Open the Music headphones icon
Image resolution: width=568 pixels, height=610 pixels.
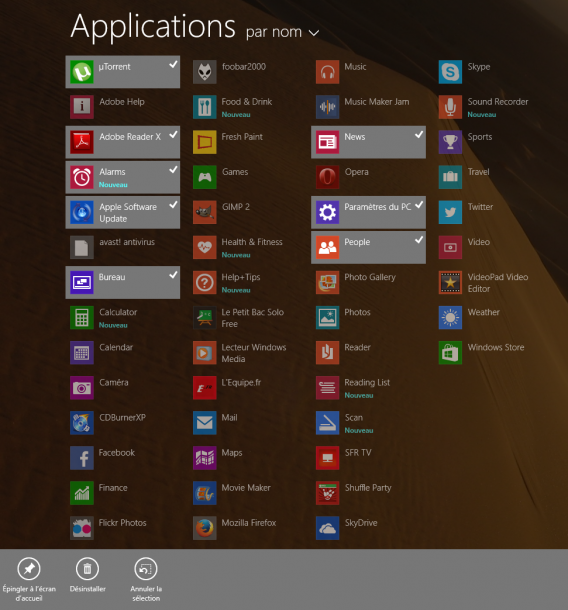328,72
